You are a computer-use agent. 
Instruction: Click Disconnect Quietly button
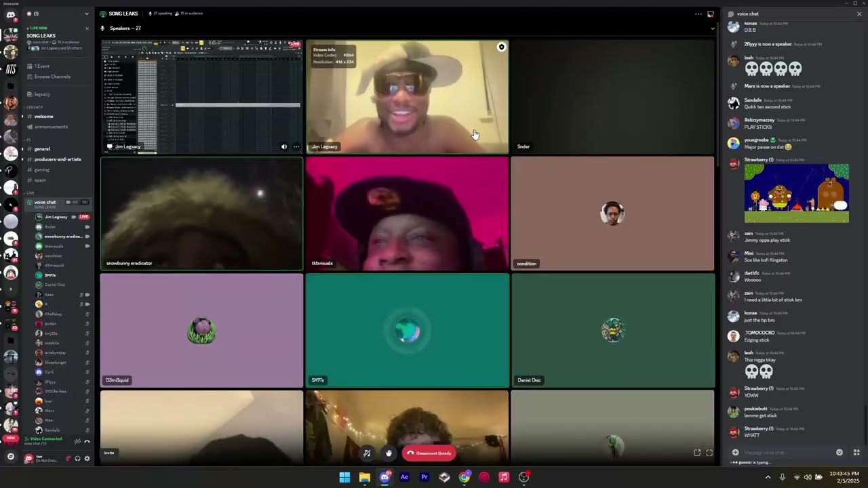pyautogui.click(x=429, y=453)
